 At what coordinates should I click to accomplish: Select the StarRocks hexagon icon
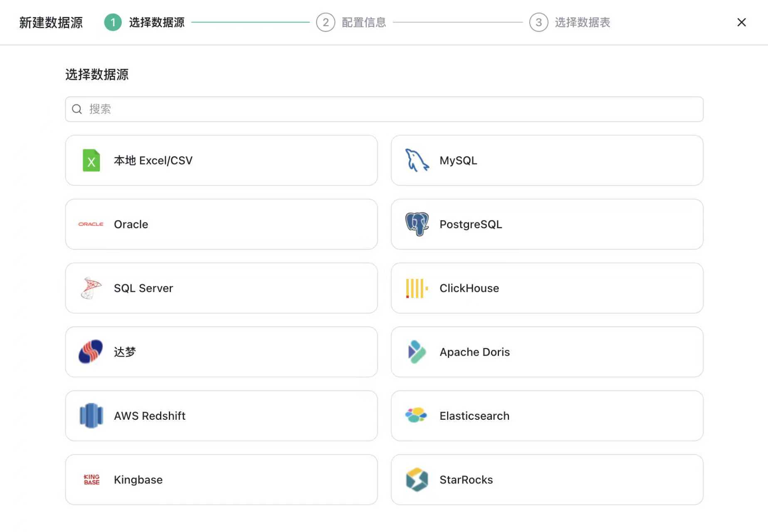(416, 479)
